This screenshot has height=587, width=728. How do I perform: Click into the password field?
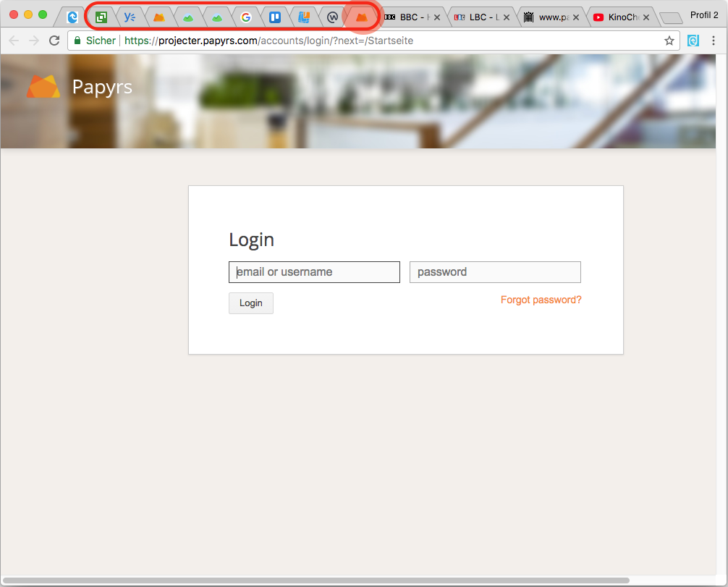point(495,272)
